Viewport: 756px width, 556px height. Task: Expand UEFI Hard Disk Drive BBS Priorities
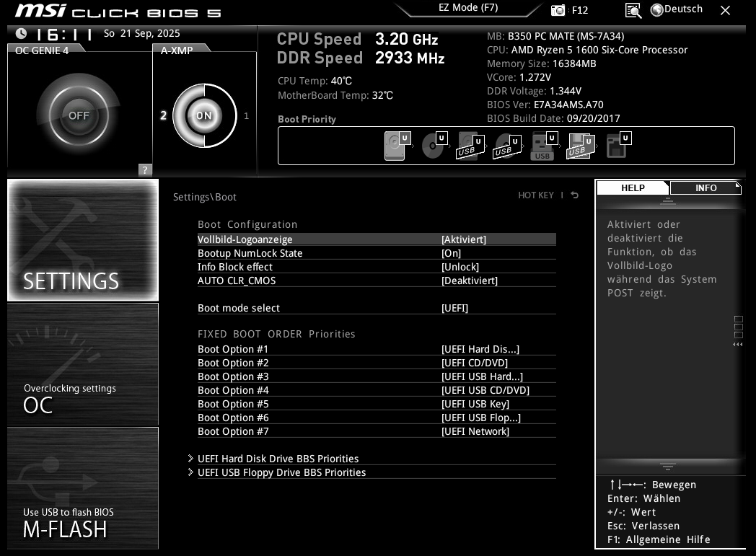[x=278, y=459]
